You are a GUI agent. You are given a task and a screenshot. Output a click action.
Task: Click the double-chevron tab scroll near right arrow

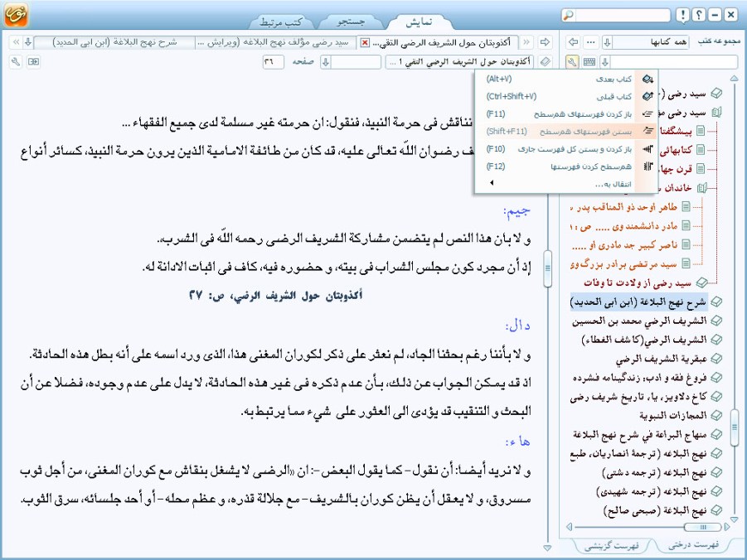point(526,42)
